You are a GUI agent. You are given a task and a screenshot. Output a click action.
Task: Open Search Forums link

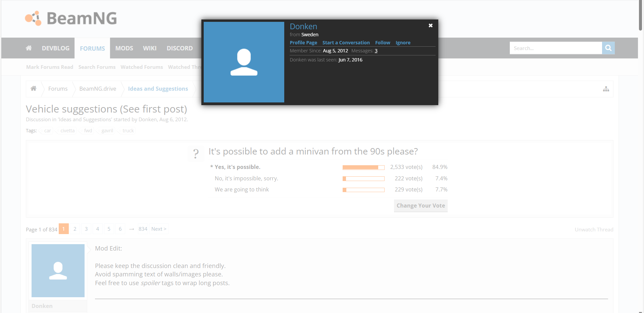point(97,67)
